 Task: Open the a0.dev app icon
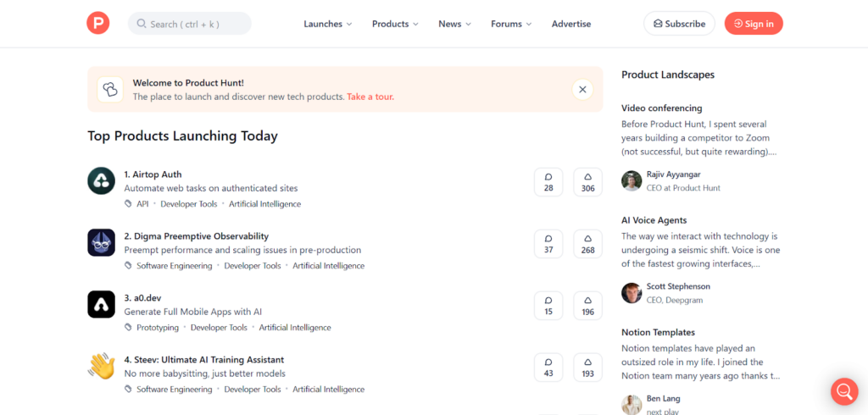102,304
